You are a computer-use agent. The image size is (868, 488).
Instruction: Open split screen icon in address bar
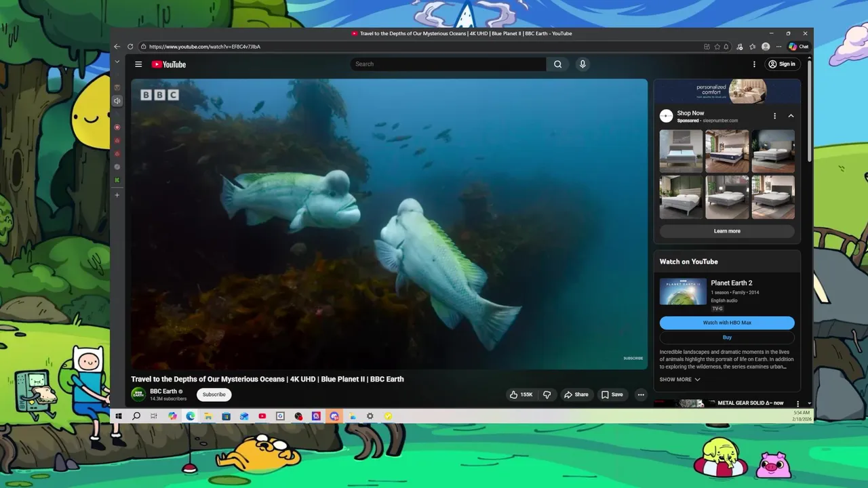[707, 47]
